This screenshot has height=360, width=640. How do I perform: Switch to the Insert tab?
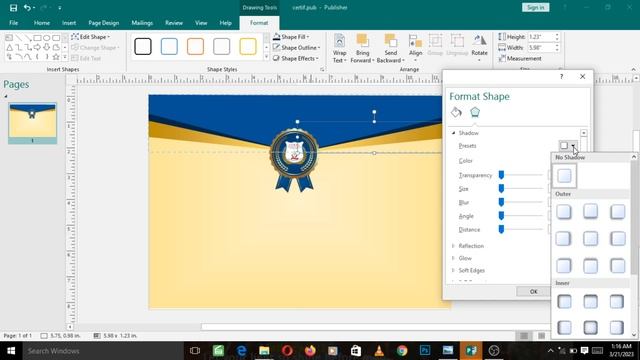point(69,23)
